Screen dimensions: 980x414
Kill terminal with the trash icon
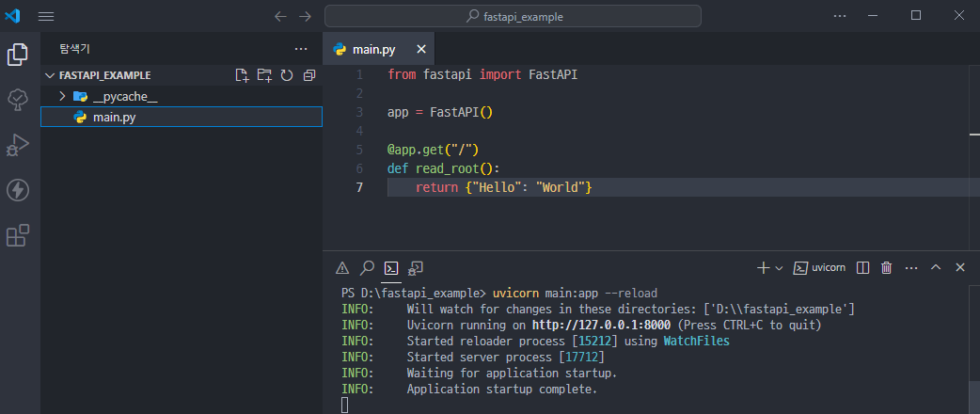coord(886,268)
